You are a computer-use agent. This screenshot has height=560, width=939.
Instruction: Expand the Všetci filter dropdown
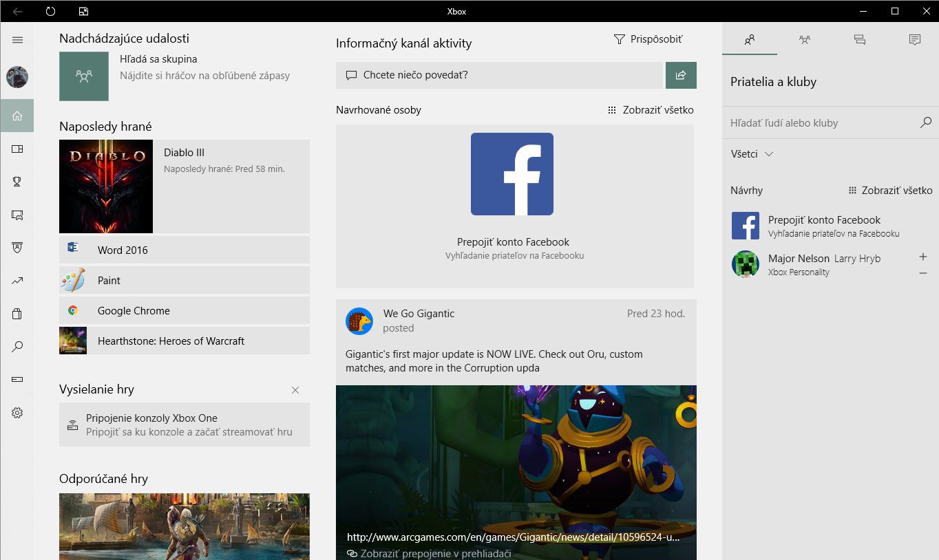[x=752, y=154]
